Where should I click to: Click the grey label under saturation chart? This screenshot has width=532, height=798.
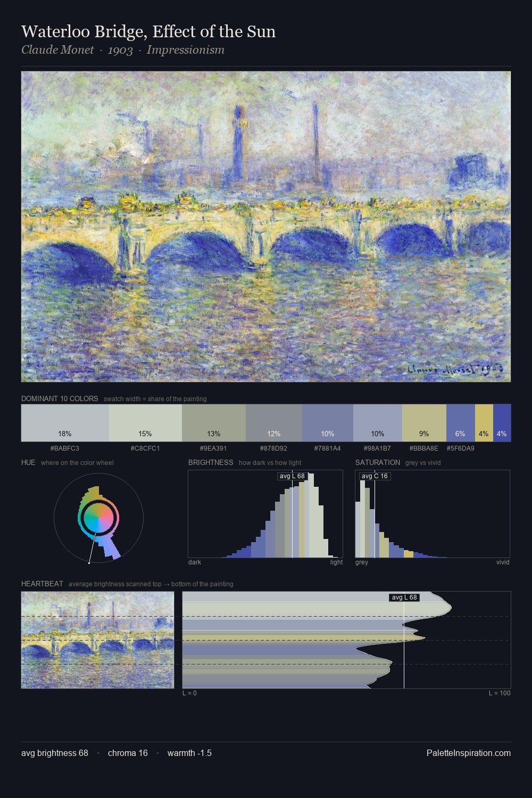coord(362,562)
